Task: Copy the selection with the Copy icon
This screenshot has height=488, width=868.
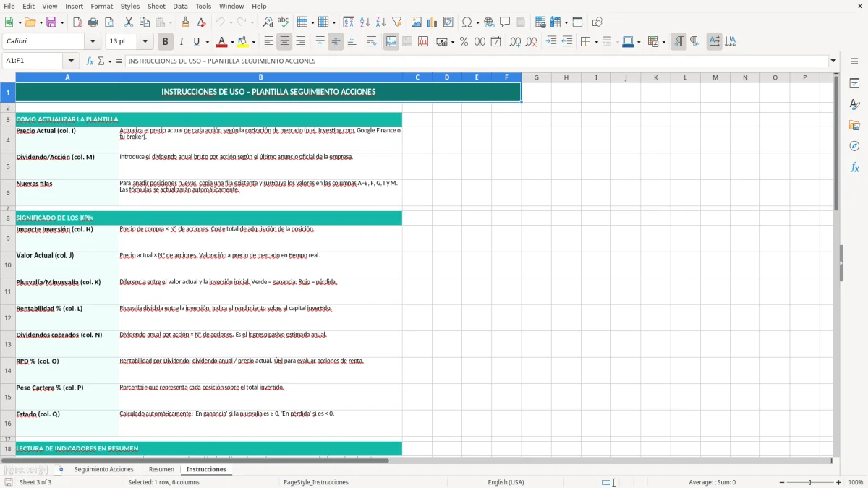Action: pos(145,22)
